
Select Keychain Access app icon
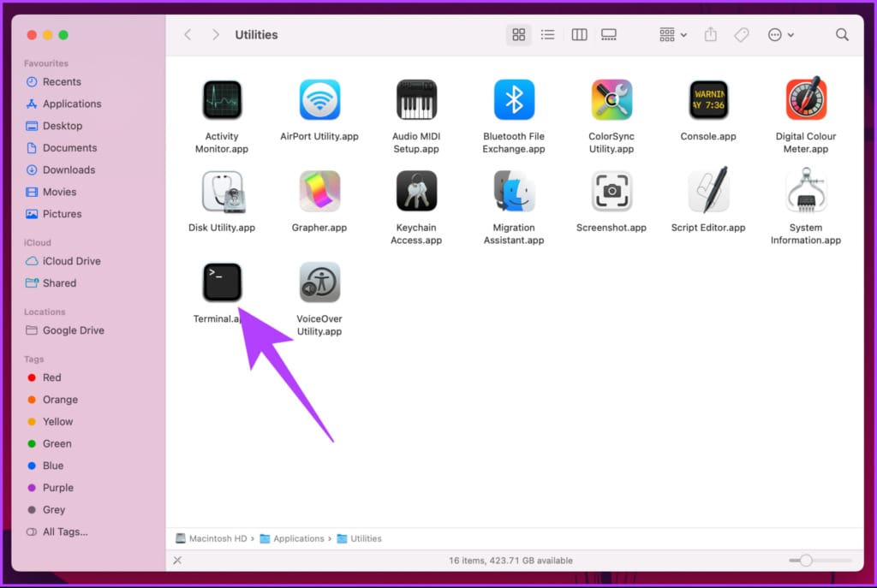click(416, 191)
